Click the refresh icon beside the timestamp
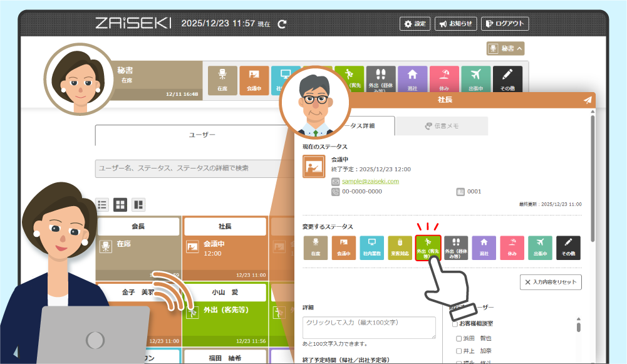Viewport: 627px width, 364px height. 282,24
